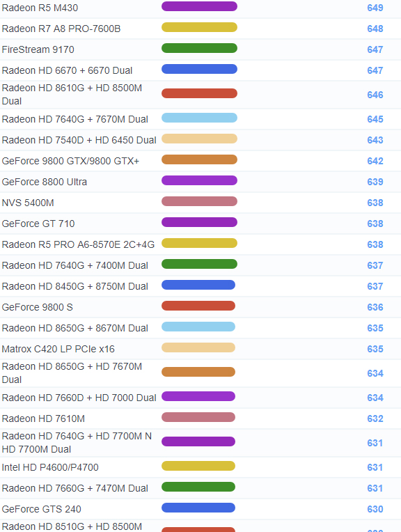Click score 636 for GeForce 9800 S

pos(375,307)
